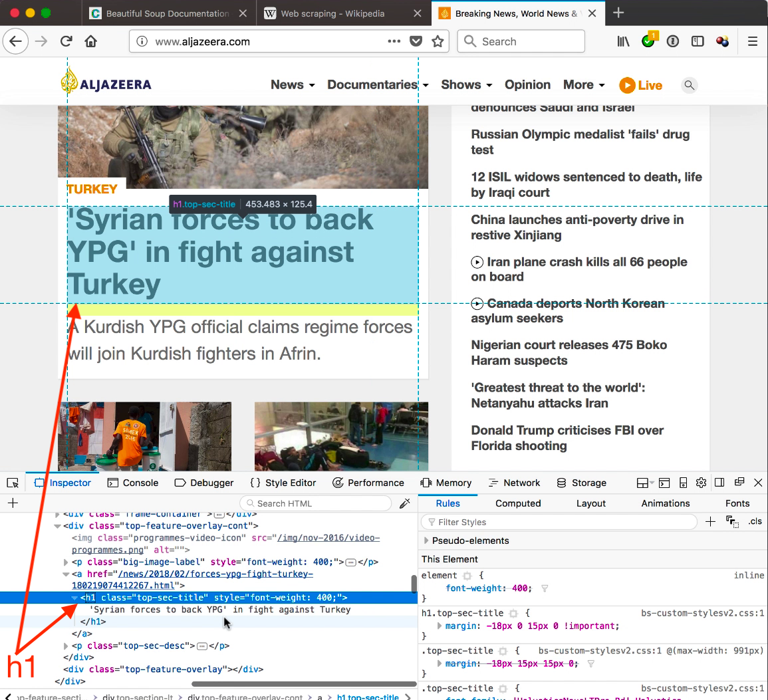The image size is (768, 700).
Task: Switch to the Console tab in DevTools
Action: click(x=133, y=483)
